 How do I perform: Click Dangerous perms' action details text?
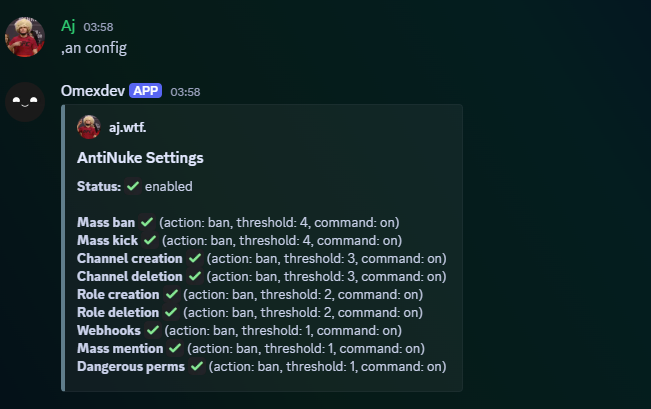(328, 366)
